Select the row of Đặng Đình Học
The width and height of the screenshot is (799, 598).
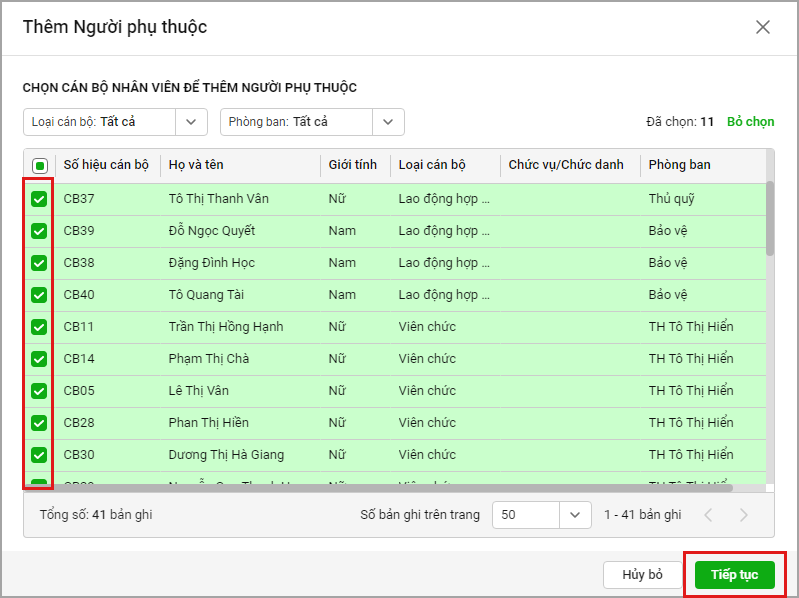211,263
